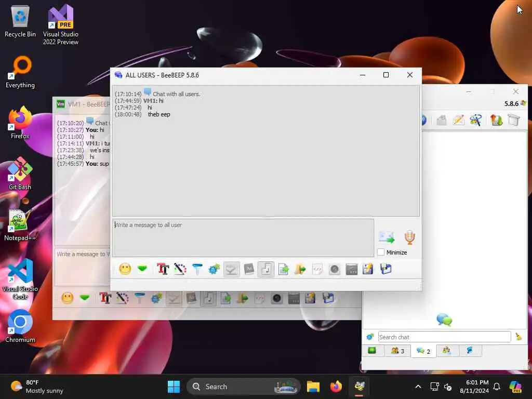Switch to blue flag tab in main window
This screenshot has height=399, width=532.
(x=470, y=350)
